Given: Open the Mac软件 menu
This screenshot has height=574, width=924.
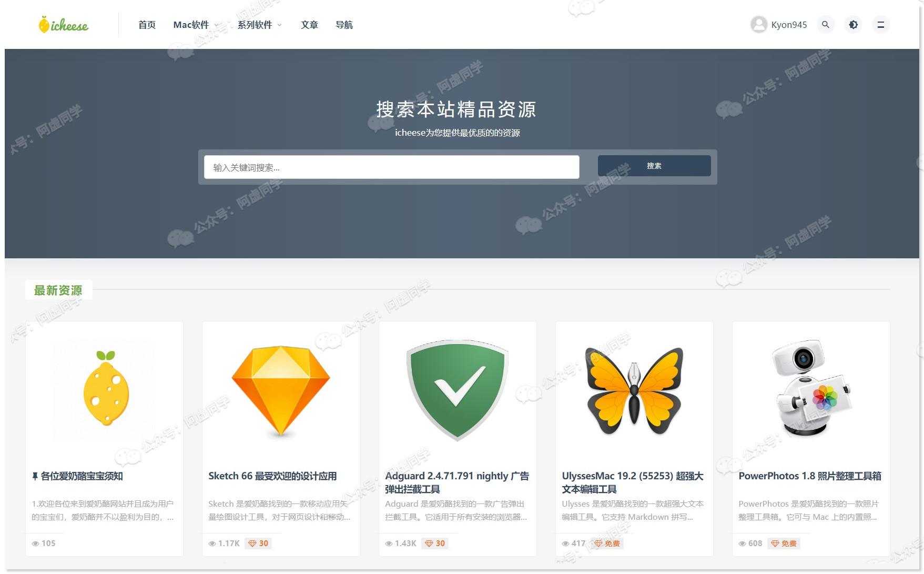Looking at the screenshot, I should click(x=191, y=25).
